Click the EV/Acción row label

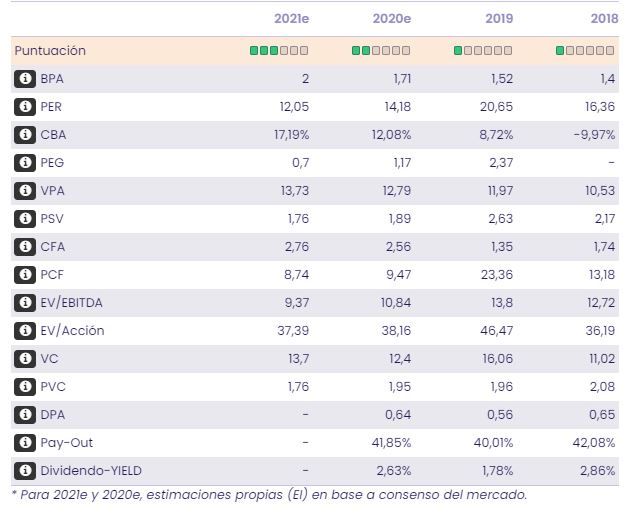coord(72,331)
